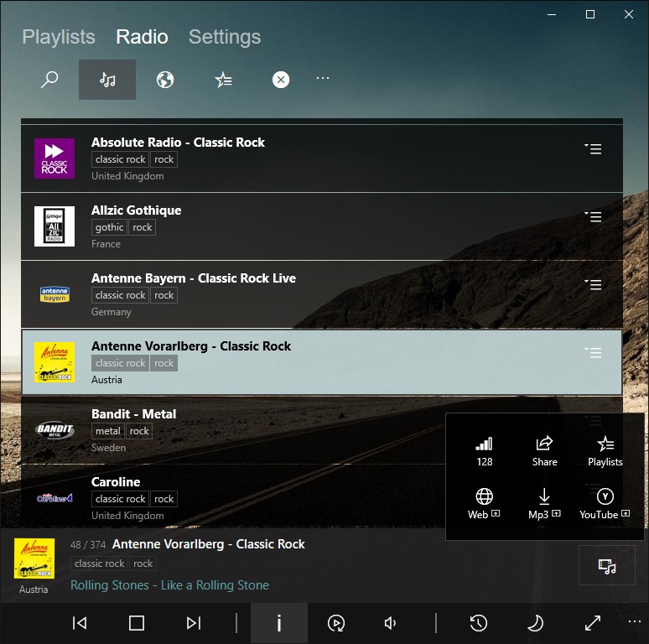Toggle the info panel button
The width and height of the screenshot is (649, 644).
[x=279, y=623]
